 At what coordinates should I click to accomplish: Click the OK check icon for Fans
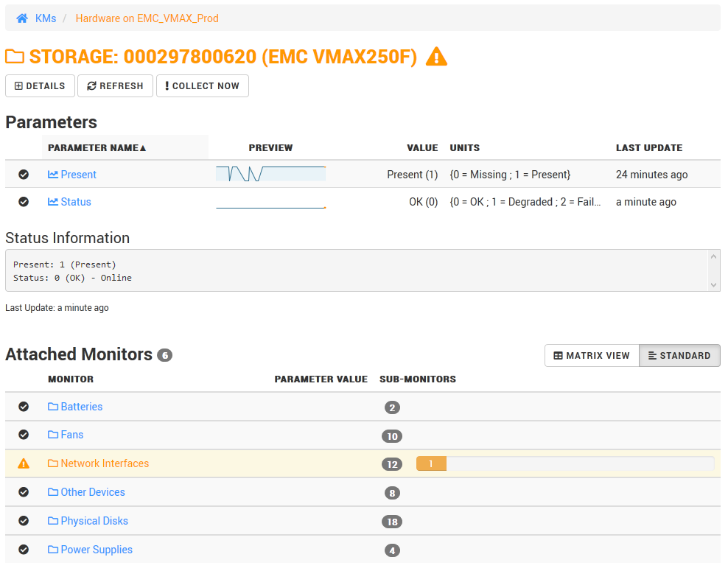coord(24,435)
